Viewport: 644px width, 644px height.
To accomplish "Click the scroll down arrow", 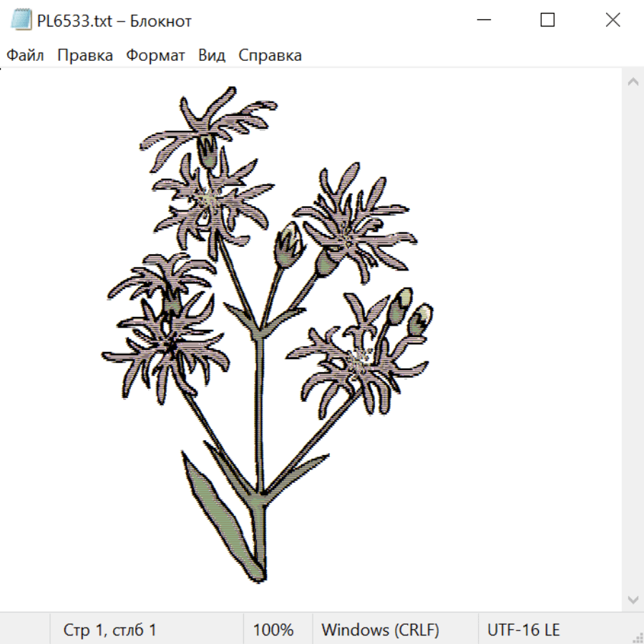I will pos(633,599).
